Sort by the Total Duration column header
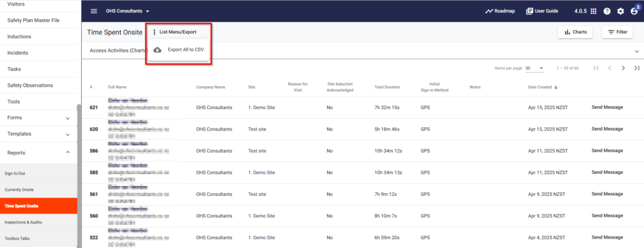 coord(387,87)
